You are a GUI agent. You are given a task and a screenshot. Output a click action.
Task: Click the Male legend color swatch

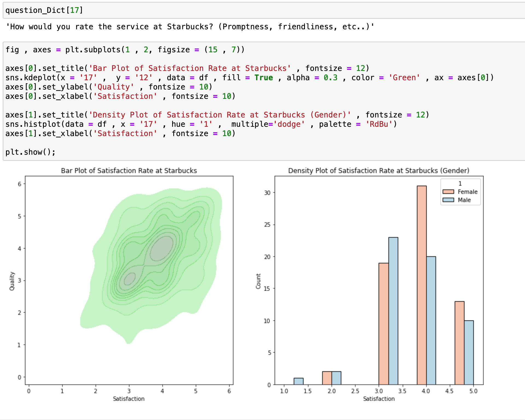(x=448, y=200)
